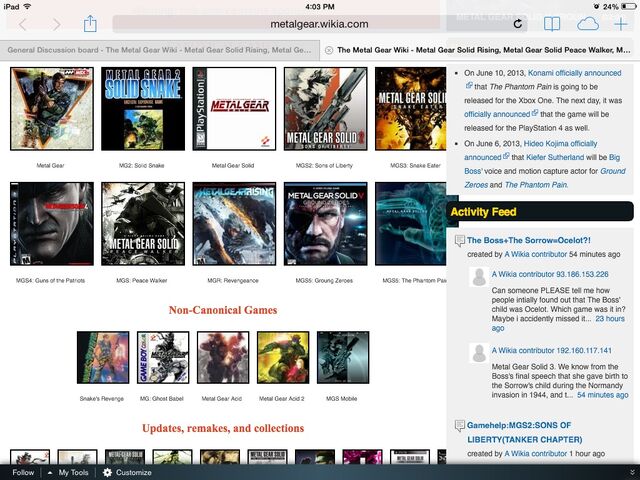Open Metal Gear Acid 2 cover

(283, 357)
